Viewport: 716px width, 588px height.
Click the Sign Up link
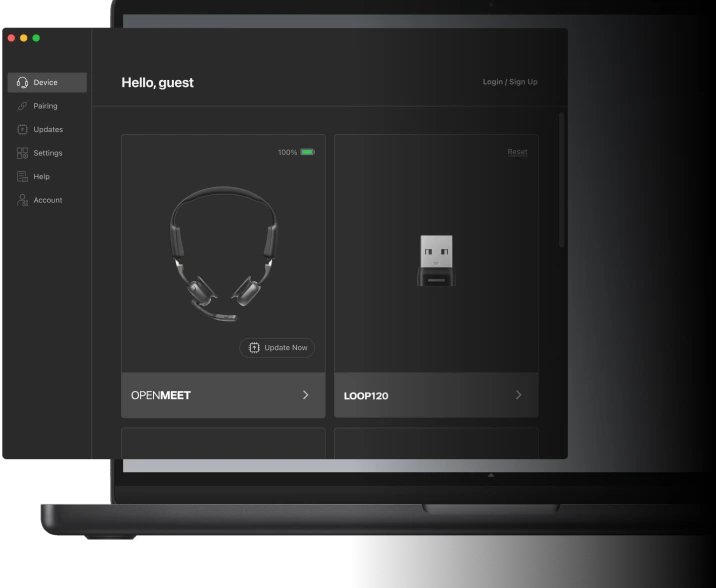[523, 82]
